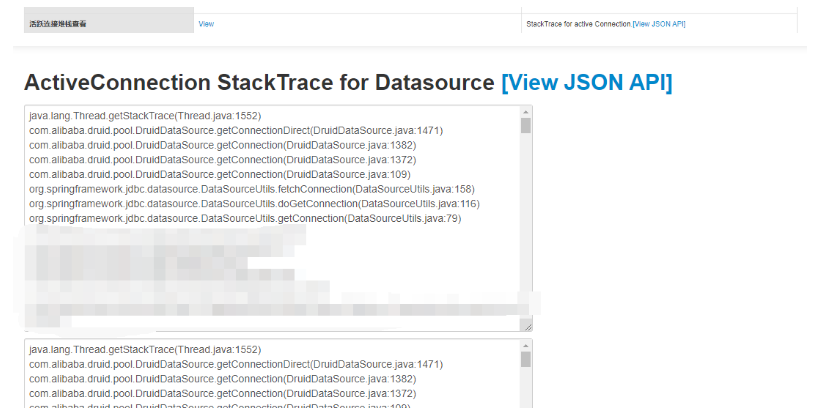The width and height of the screenshot is (831, 412).
Task: Open View JSON API link in table row
Action: click(x=659, y=24)
